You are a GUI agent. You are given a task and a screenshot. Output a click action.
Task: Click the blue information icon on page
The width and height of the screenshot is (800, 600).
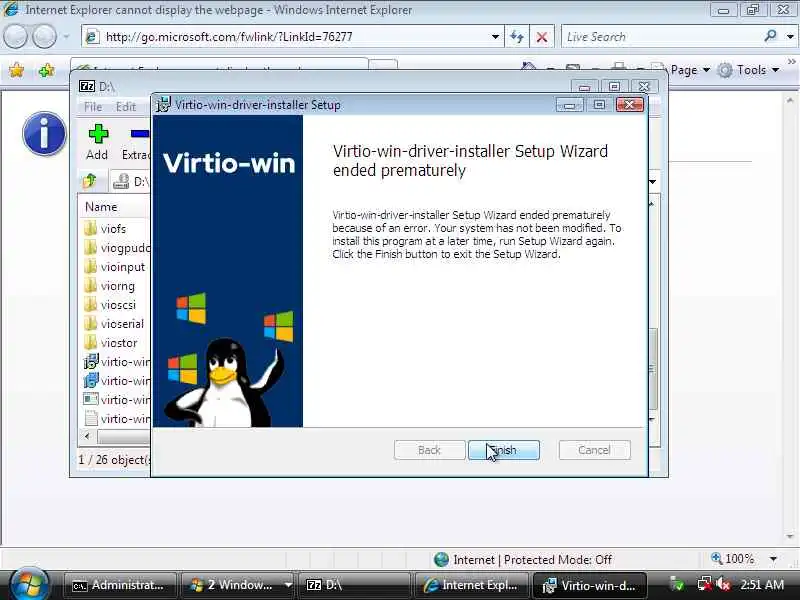click(44, 134)
